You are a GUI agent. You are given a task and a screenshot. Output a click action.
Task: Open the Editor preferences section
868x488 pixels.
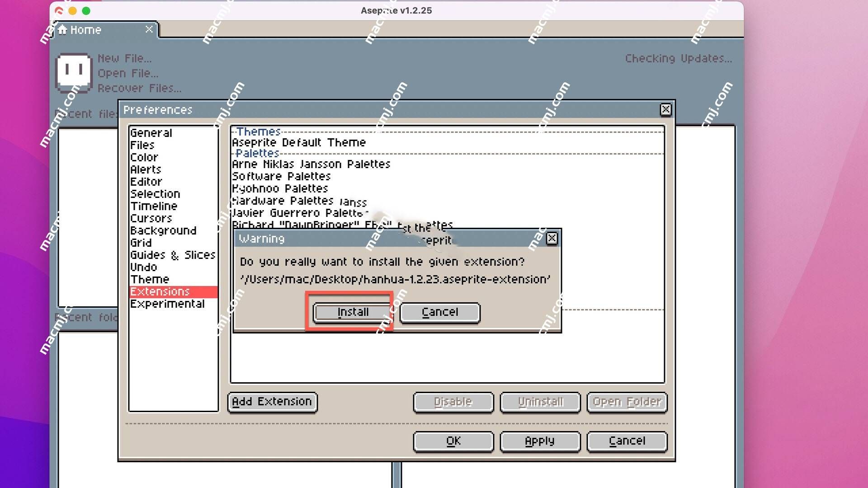tap(173, 182)
